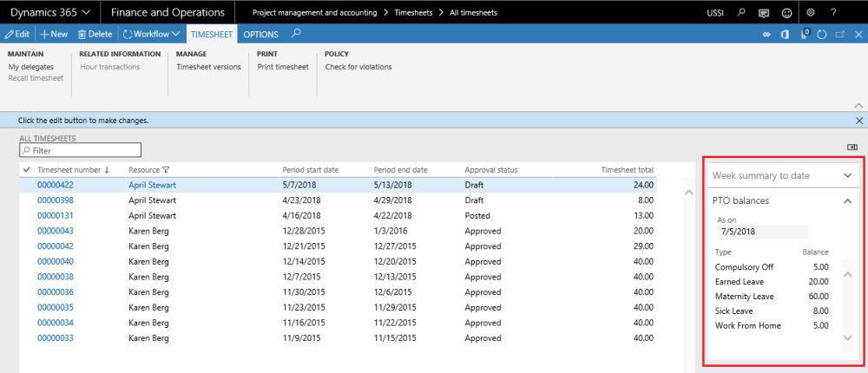The width and height of the screenshot is (868, 373).
Task: Switch to the OPTIONS tab
Action: pos(260,34)
